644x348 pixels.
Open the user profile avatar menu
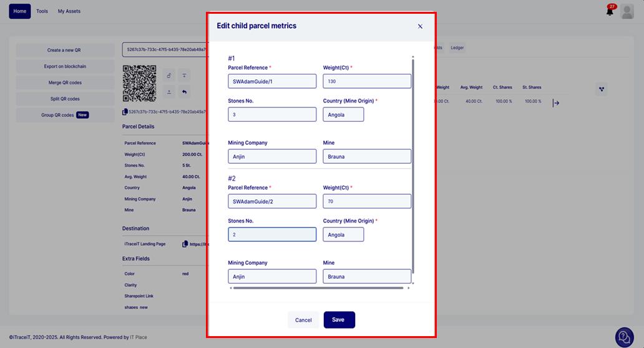point(627,11)
